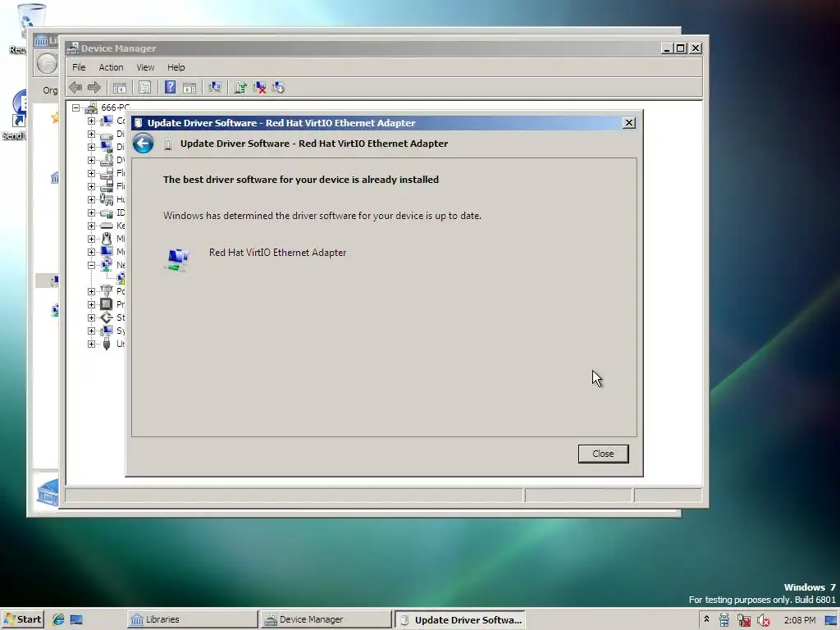Click Show/Hide Action Pane toolbar icon
Viewport: 840px width, 630px height.
tap(189, 87)
